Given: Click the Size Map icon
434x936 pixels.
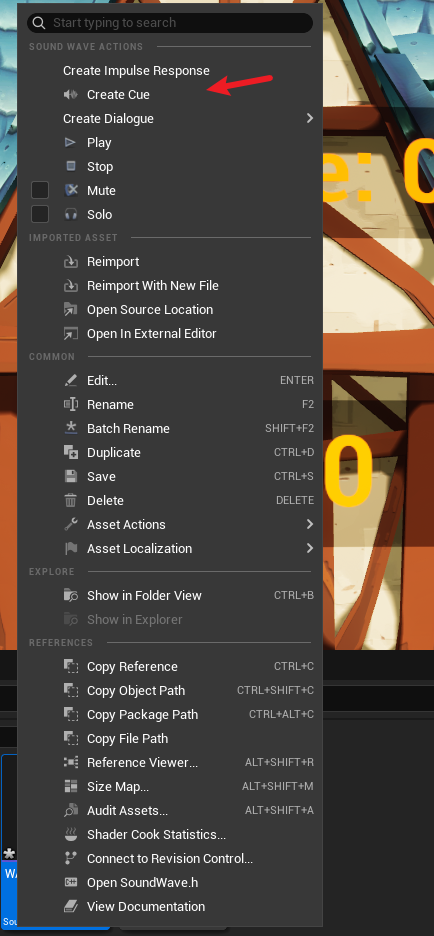Looking at the screenshot, I should 71,786.
